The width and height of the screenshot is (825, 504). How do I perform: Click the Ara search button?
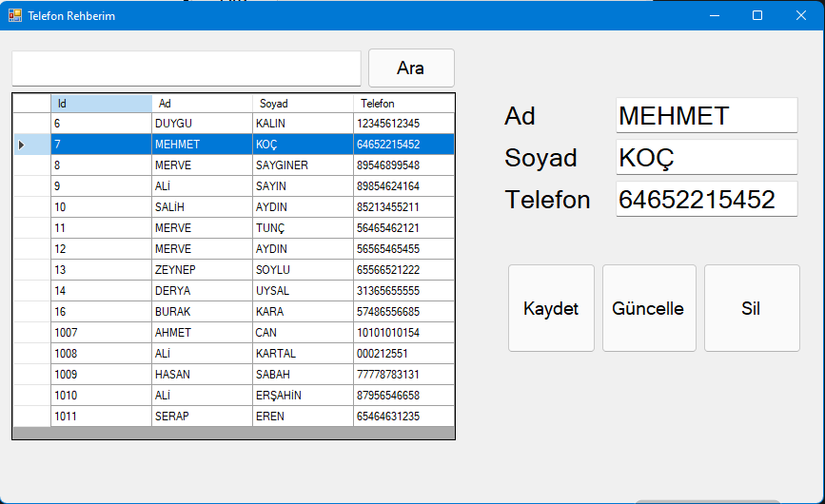[411, 68]
